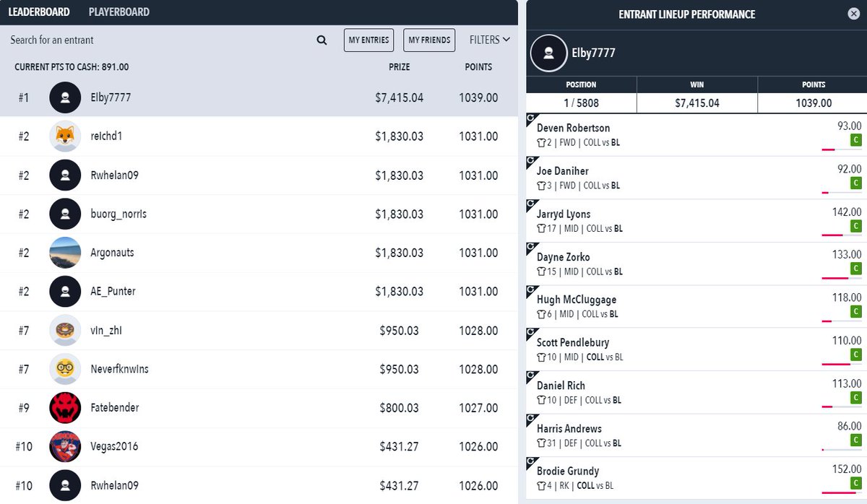Switch to the Leaderboard tab
The width and height of the screenshot is (867, 504).
pos(39,12)
